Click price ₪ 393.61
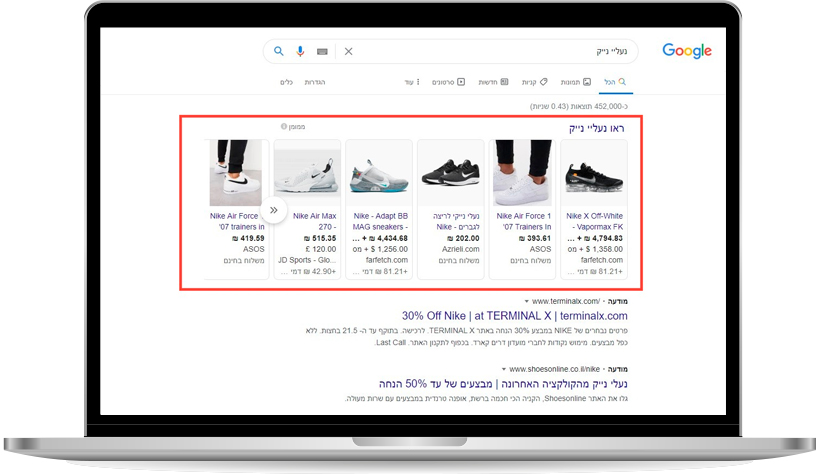The height and width of the screenshot is (474, 816). pos(535,238)
